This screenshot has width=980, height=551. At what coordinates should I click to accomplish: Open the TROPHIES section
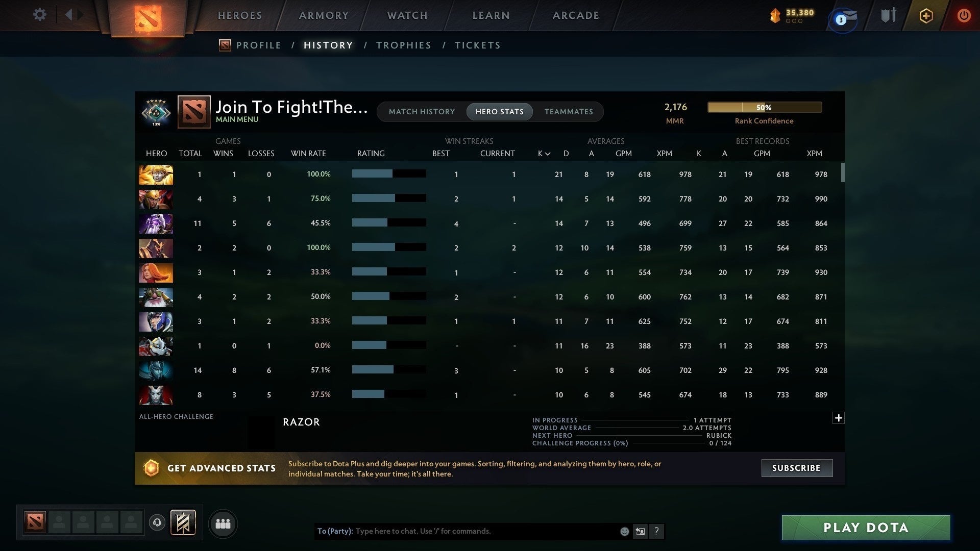(x=403, y=45)
